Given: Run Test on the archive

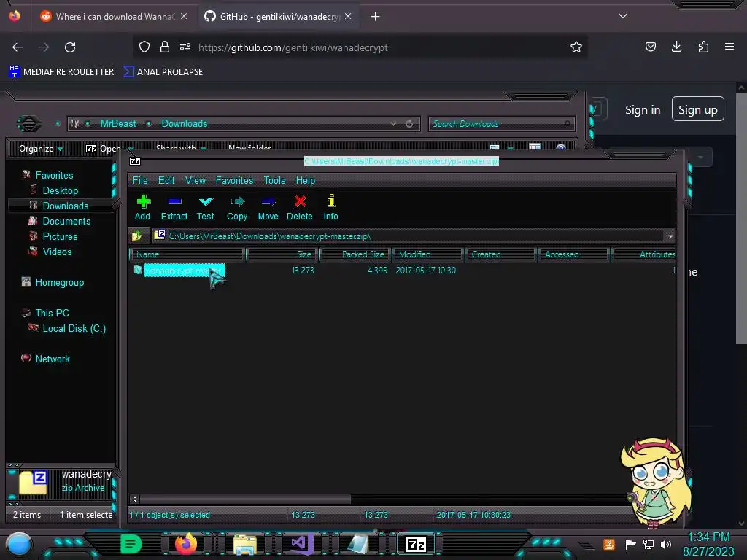Looking at the screenshot, I should (205, 208).
